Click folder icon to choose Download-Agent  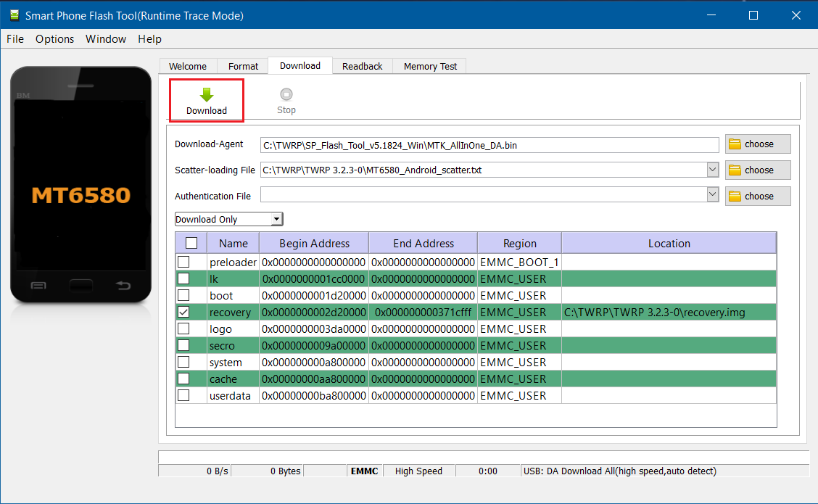(x=735, y=144)
